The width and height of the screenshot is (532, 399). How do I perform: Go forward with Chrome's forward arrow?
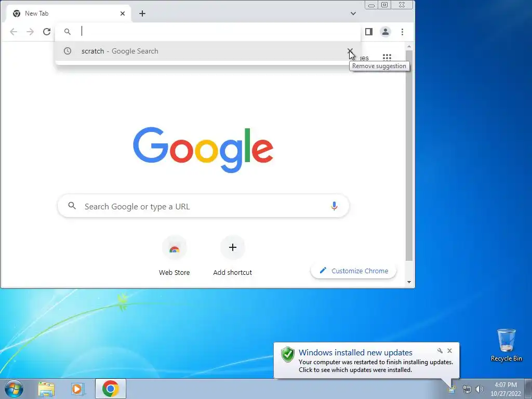point(30,32)
